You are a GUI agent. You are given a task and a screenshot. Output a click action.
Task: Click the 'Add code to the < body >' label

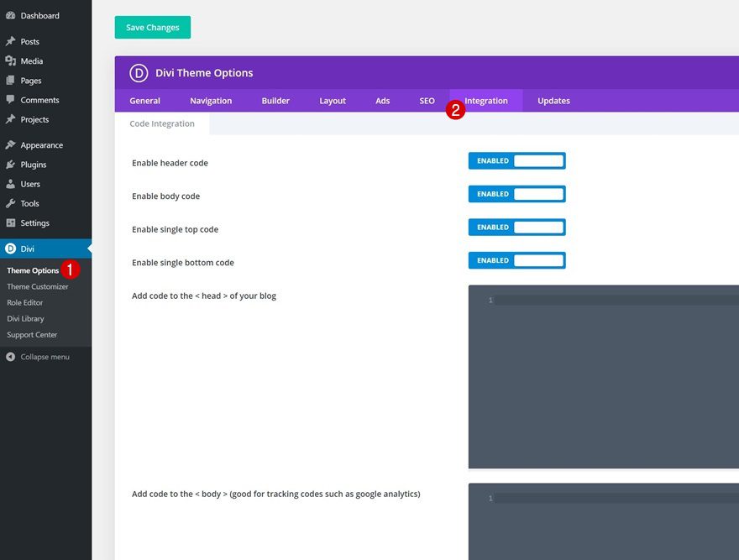tap(276, 494)
